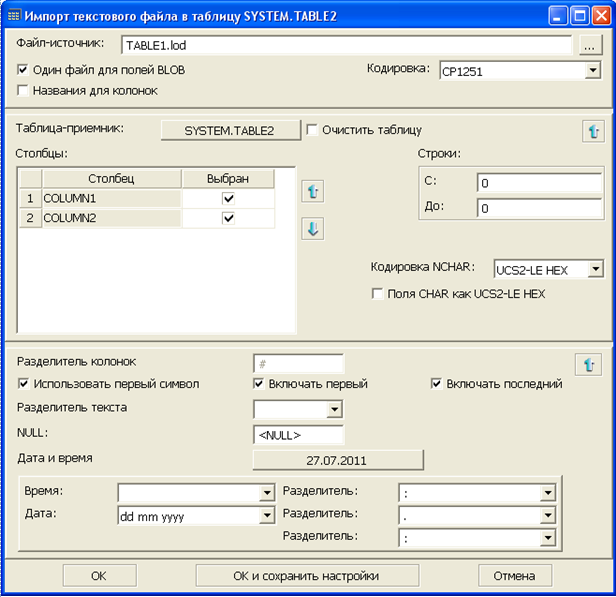The image size is (616, 597).
Task: Click the Отмена button
Action: tap(514, 575)
